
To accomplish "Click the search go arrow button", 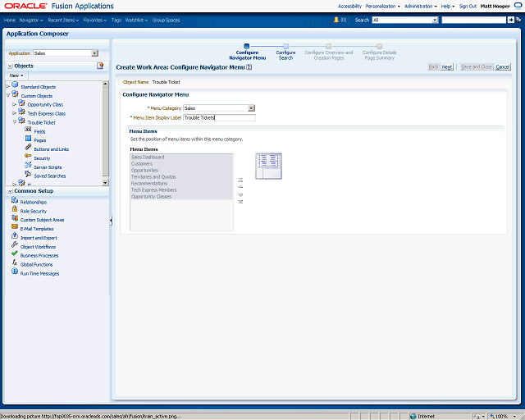I will coord(510,20).
